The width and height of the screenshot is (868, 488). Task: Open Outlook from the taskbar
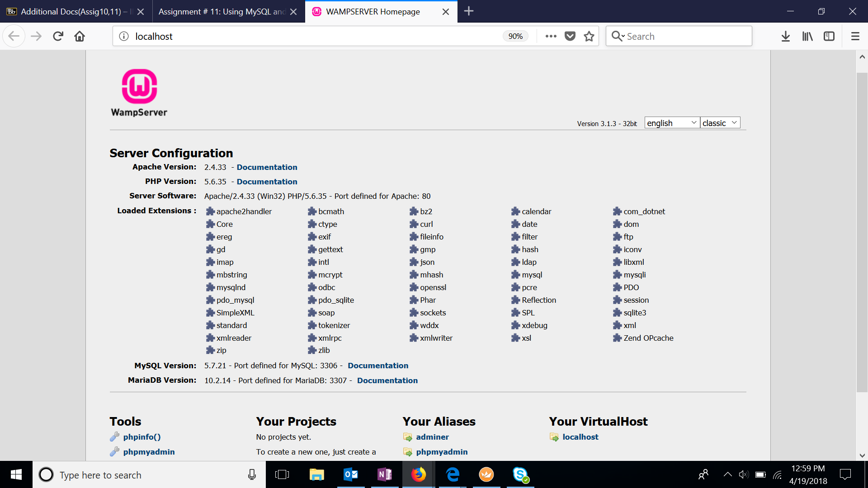coord(351,474)
